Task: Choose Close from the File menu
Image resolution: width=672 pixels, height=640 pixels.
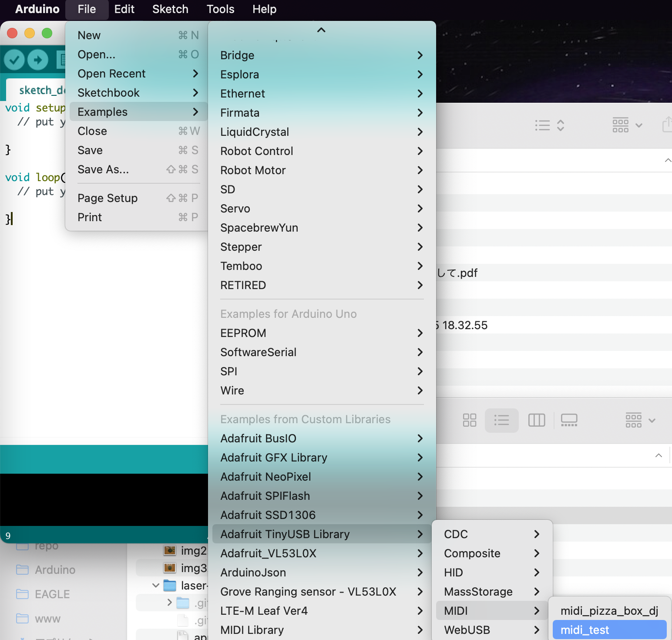Action: click(x=138, y=131)
